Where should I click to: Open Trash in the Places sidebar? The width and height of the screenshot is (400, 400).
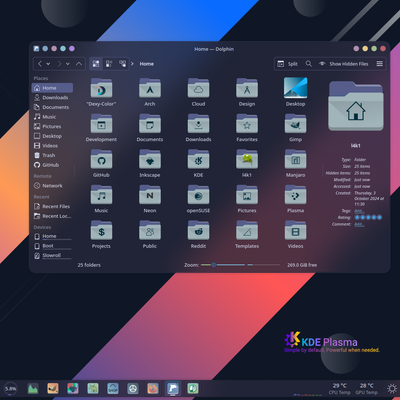pyautogui.click(x=52, y=155)
